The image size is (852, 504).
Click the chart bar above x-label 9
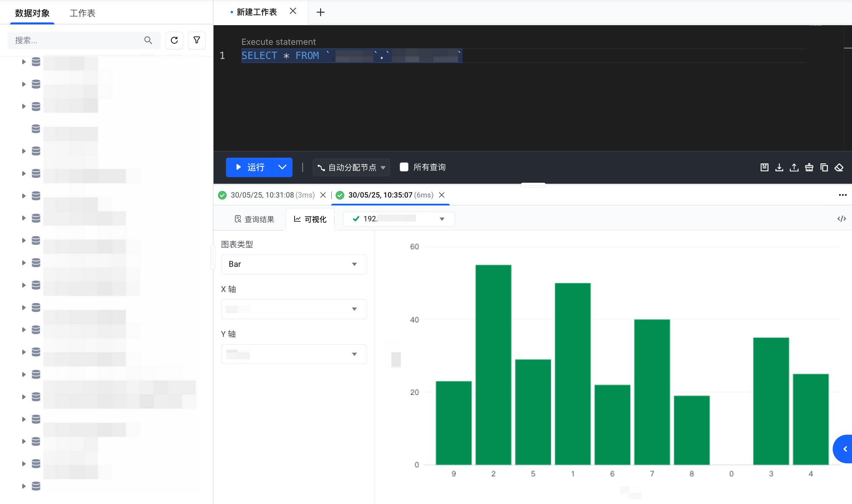click(454, 423)
